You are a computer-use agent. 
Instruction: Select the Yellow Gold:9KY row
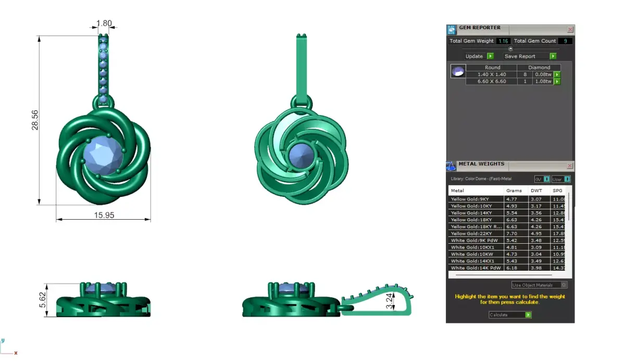pos(507,199)
